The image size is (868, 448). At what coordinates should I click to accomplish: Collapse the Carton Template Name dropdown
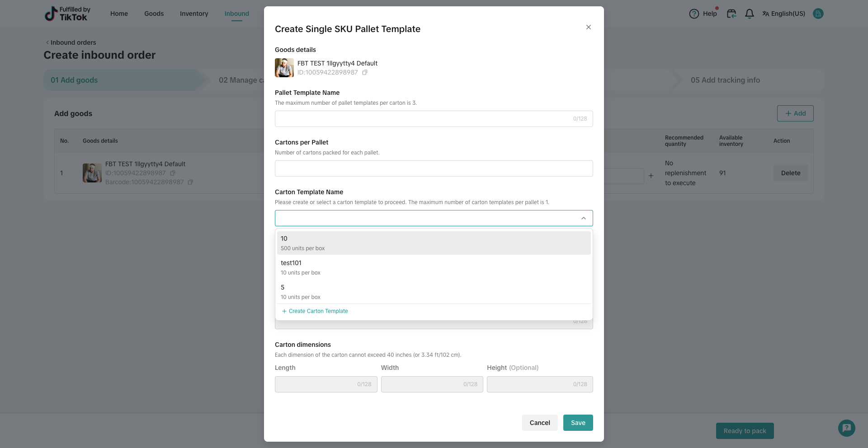pos(583,218)
